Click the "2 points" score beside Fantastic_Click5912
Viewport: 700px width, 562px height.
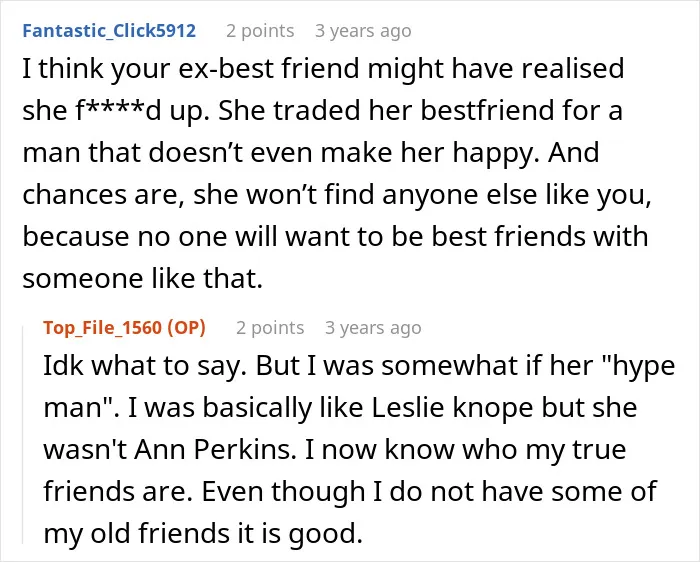tap(260, 31)
